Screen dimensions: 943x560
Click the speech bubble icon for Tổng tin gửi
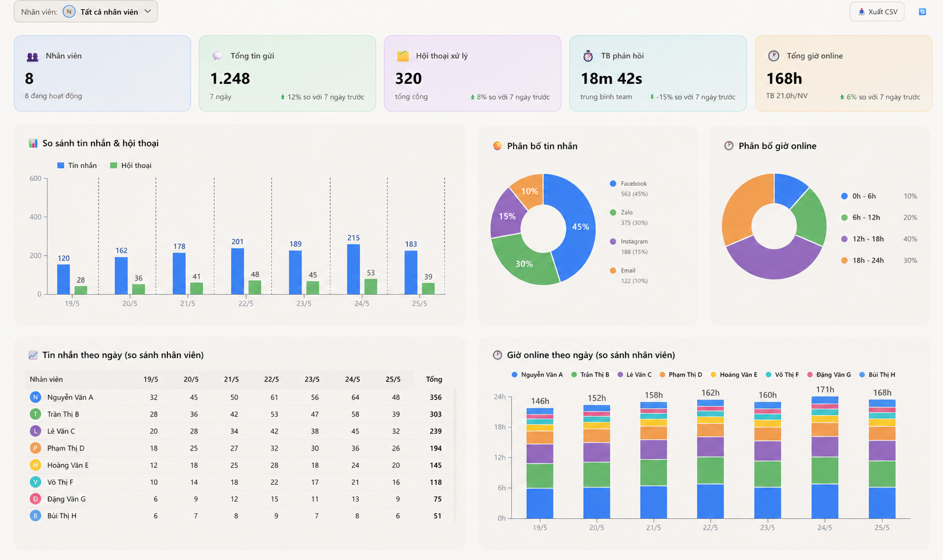pyautogui.click(x=217, y=56)
